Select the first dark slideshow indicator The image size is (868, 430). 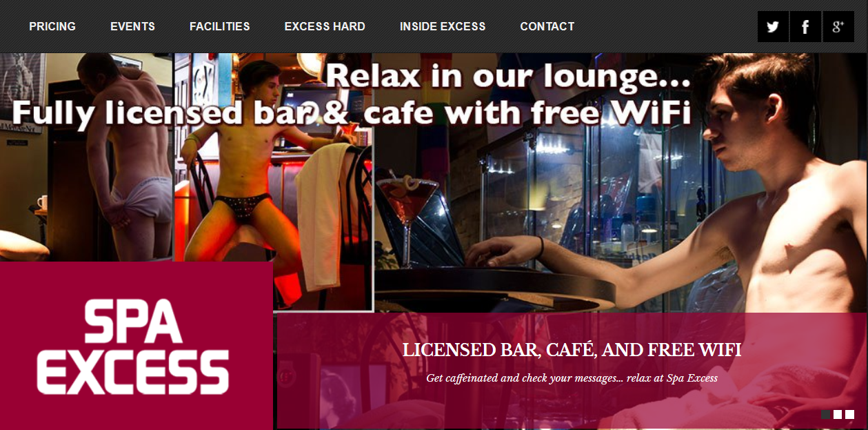tap(825, 414)
